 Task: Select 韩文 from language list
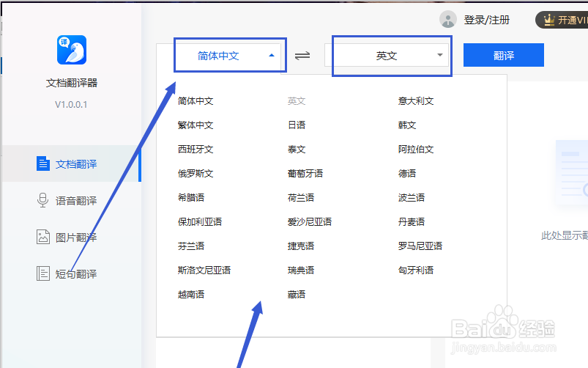coord(407,125)
